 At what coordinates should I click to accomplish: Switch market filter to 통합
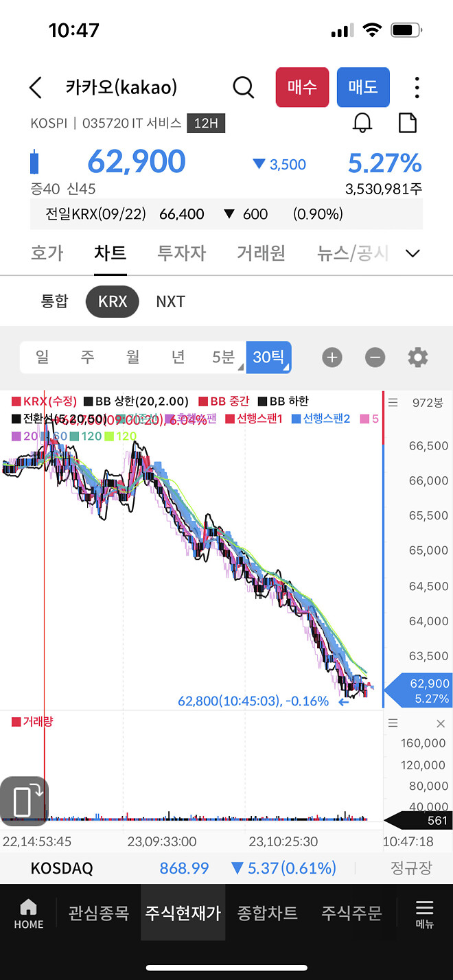pyautogui.click(x=55, y=301)
